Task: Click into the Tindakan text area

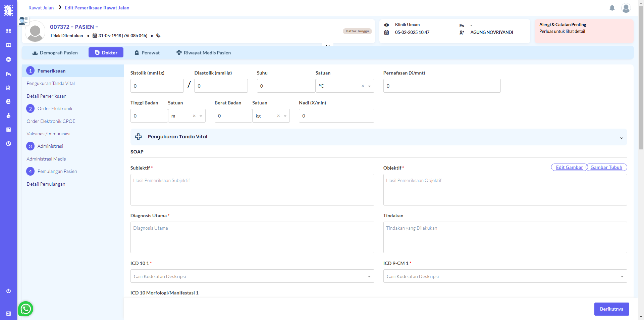Action: [x=505, y=237]
